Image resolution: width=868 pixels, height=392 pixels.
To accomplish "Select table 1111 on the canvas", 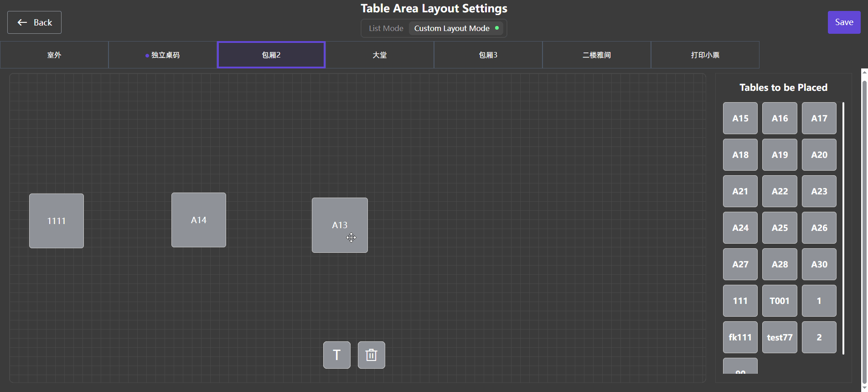I will (57, 221).
